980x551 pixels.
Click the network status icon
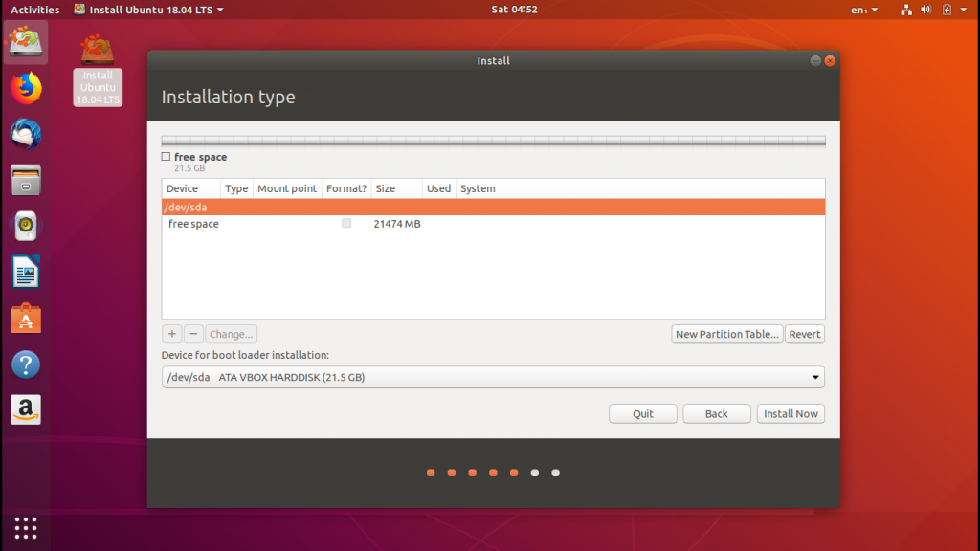[x=905, y=10]
